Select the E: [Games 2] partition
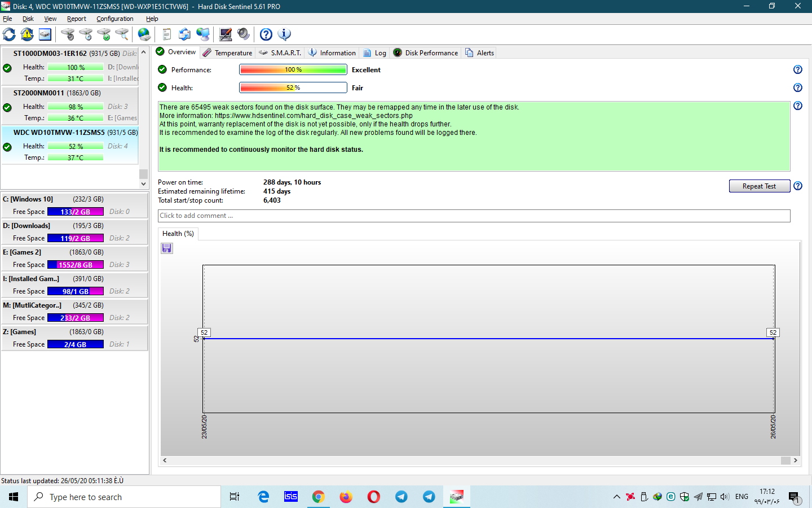This screenshot has width=812, height=508. tap(74, 258)
